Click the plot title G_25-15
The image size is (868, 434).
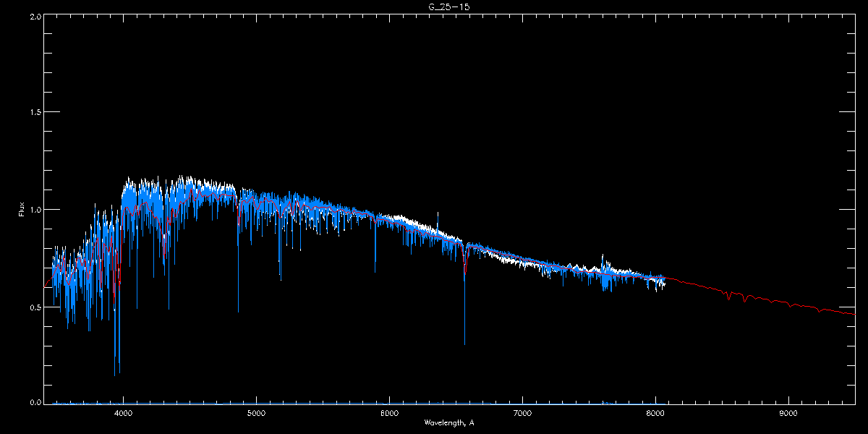pos(449,7)
